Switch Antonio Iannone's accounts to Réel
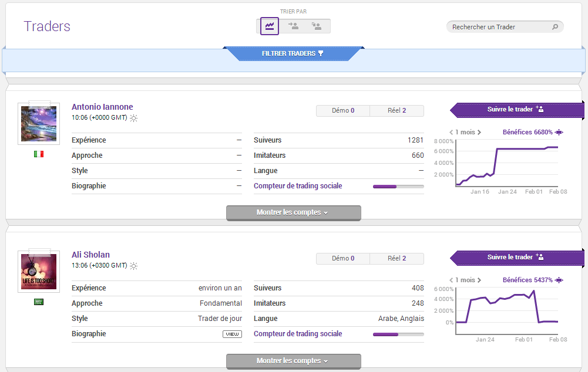Screen dimensions: 588x372 397,111
